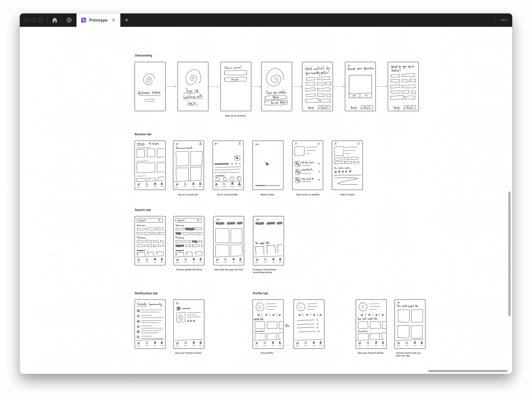
Task: Select the 'Your profile' wireframe frame
Action: (268, 324)
